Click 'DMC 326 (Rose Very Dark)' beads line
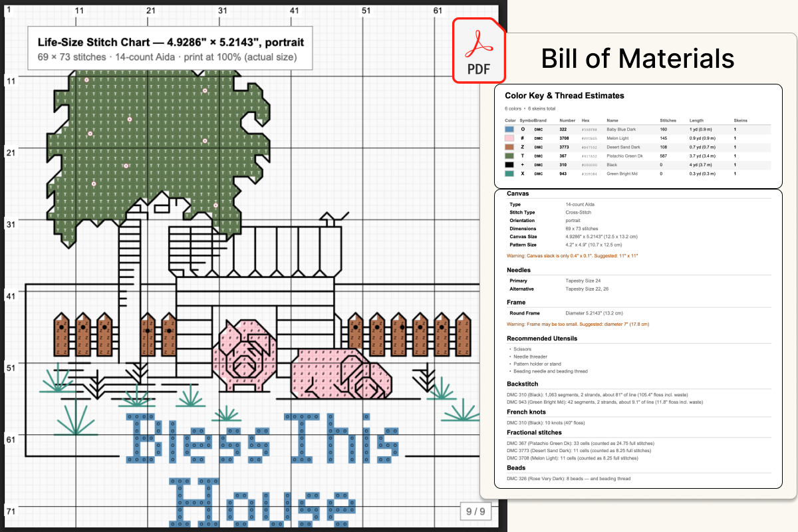Image resolution: width=798 pixels, height=532 pixels. [x=568, y=478]
